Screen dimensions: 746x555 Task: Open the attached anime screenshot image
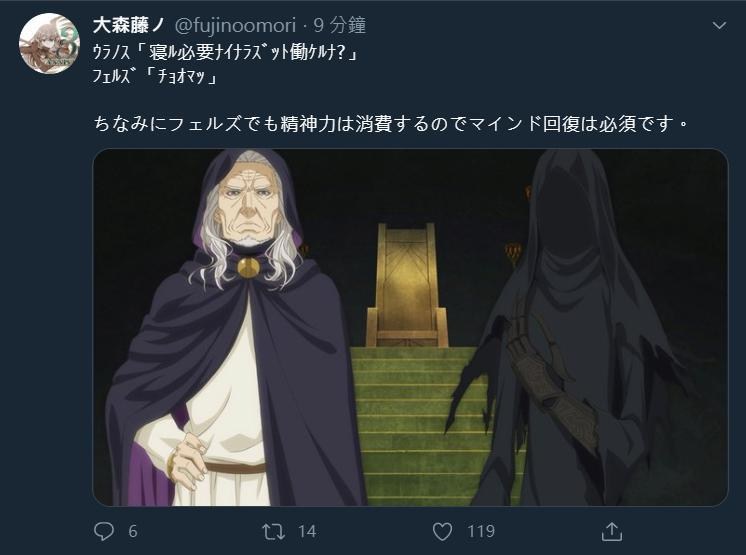pos(410,327)
